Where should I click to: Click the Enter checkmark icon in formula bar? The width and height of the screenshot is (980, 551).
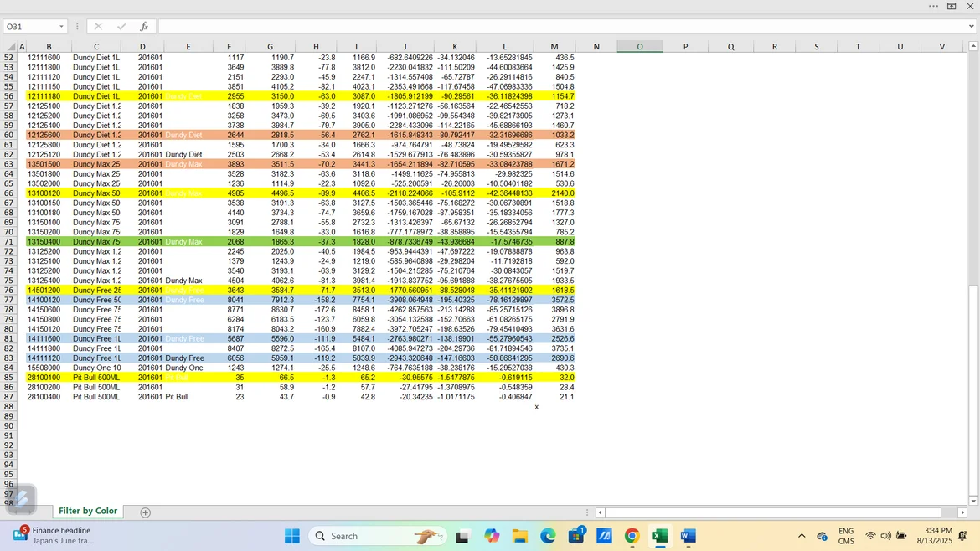click(121, 26)
